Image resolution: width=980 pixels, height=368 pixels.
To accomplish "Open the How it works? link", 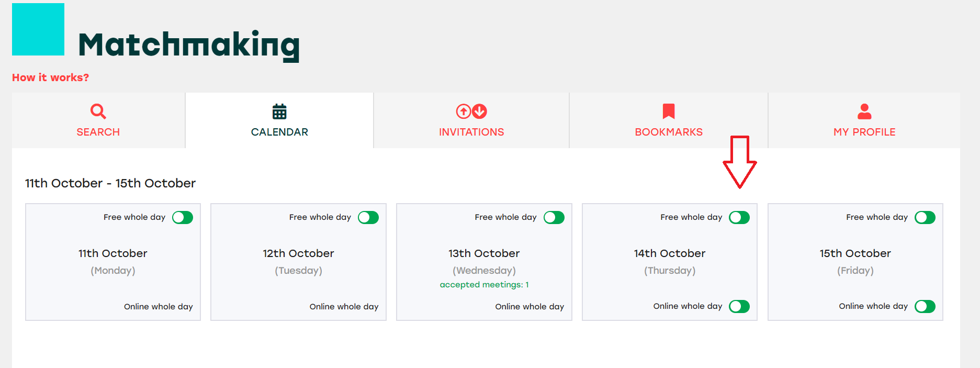I will (x=51, y=77).
